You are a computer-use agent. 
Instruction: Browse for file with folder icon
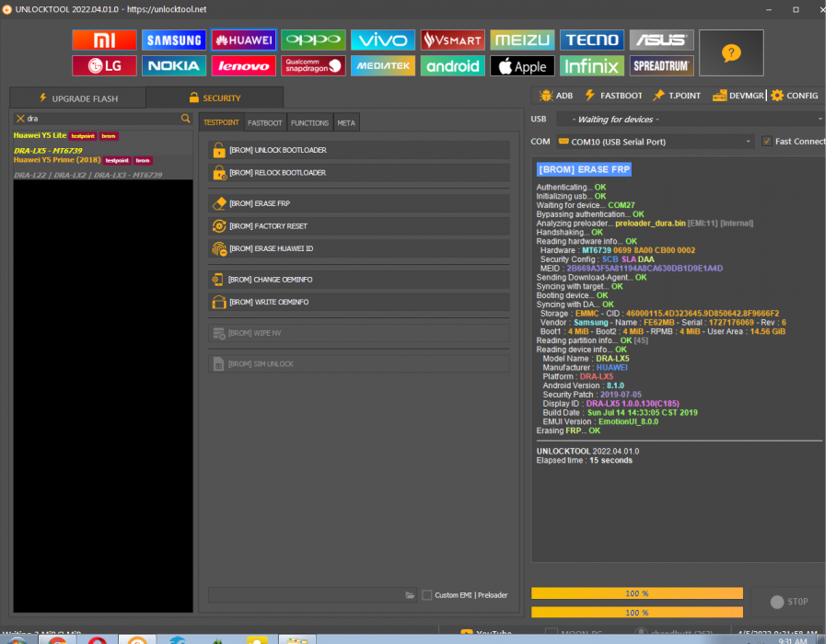coord(410,595)
